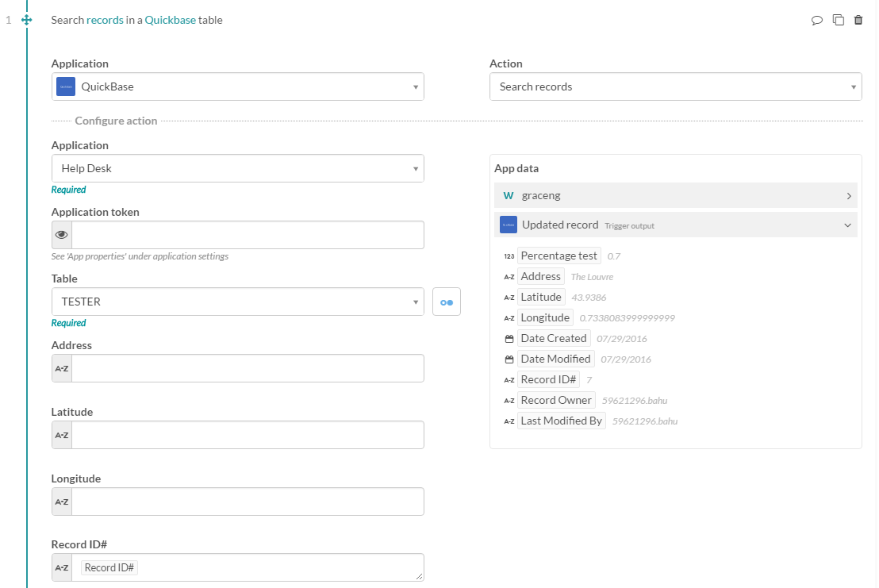
Task: Select the Date Modified data pill
Action: coord(555,359)
